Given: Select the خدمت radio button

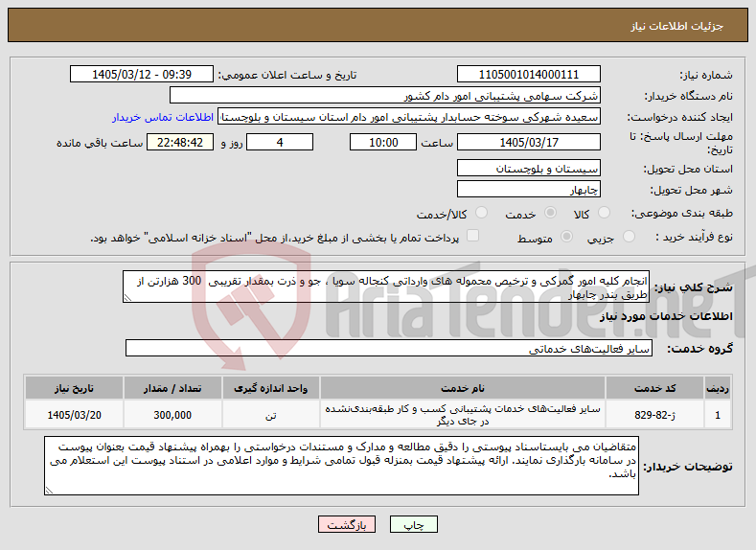Looking at the screenshot, I should pyautogui.click(x=550, y=213).
